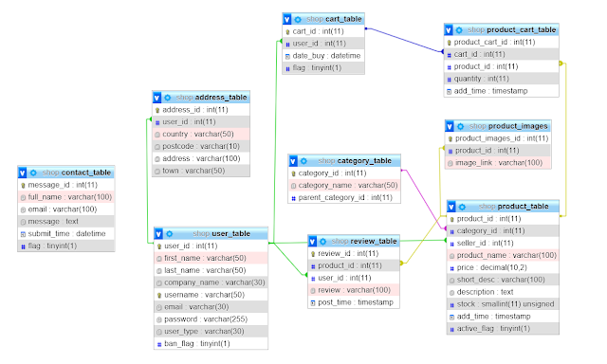Select 'town : varchar(50)' row

point(201,171)
